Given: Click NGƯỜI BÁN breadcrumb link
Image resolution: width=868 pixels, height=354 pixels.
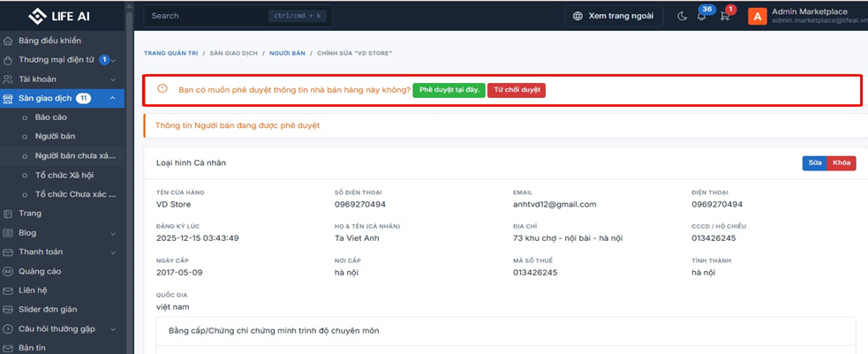Looking at the screenshot, I should [x=287, y=53].
